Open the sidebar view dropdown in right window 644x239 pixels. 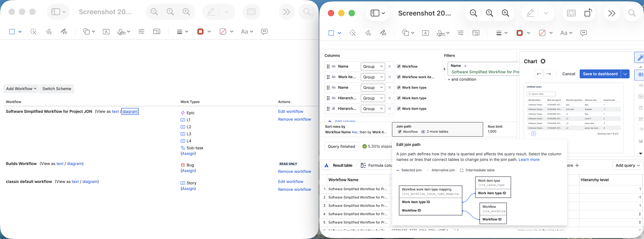377,13
